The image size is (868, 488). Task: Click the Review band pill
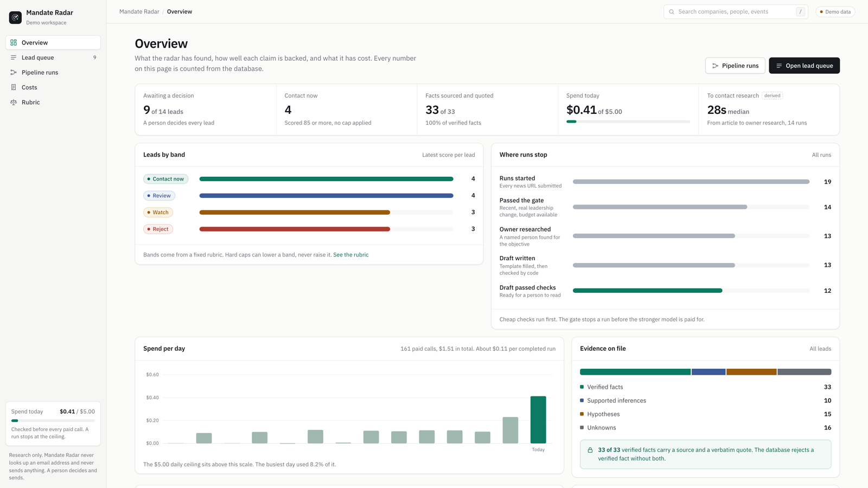pyautogui.click(x=159, y=196)
